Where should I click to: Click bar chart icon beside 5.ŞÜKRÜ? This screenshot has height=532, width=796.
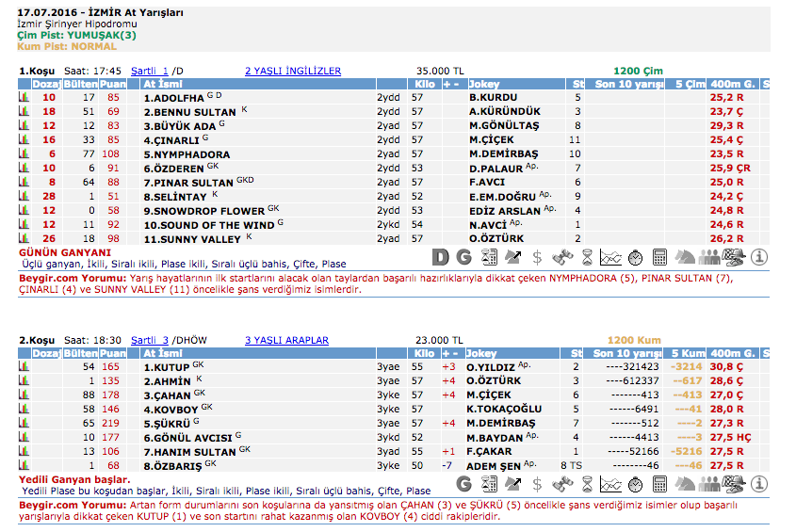tap(24, 423)
